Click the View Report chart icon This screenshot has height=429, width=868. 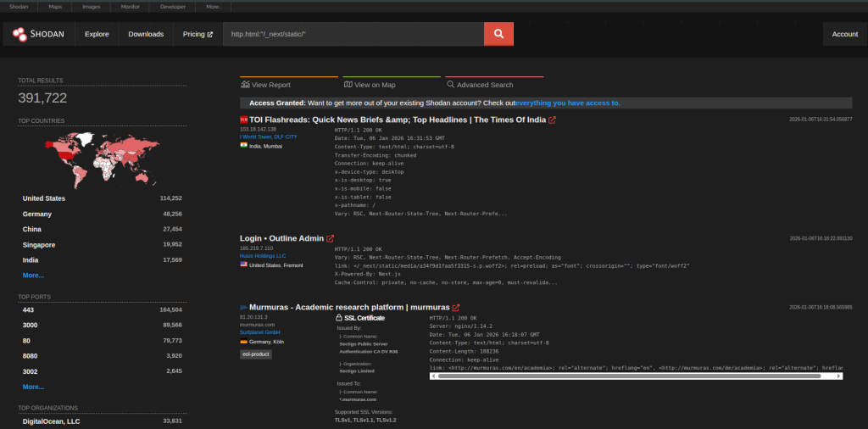pyautogui.click(x=245, y=85)
